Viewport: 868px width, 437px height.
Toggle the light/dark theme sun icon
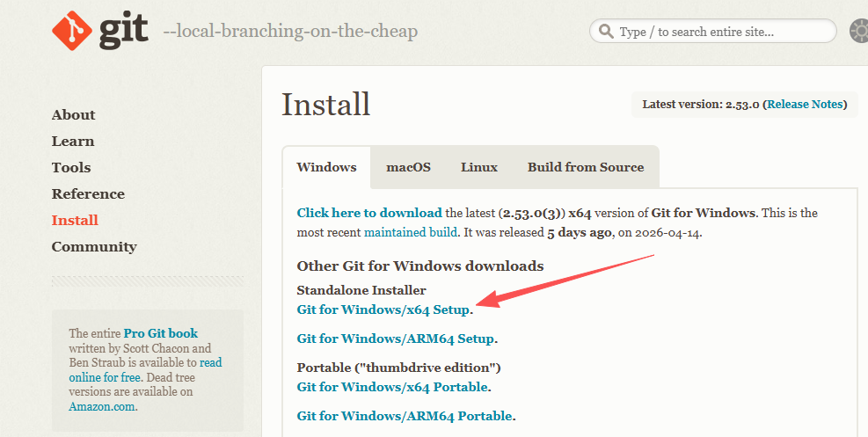pos(859,32)
